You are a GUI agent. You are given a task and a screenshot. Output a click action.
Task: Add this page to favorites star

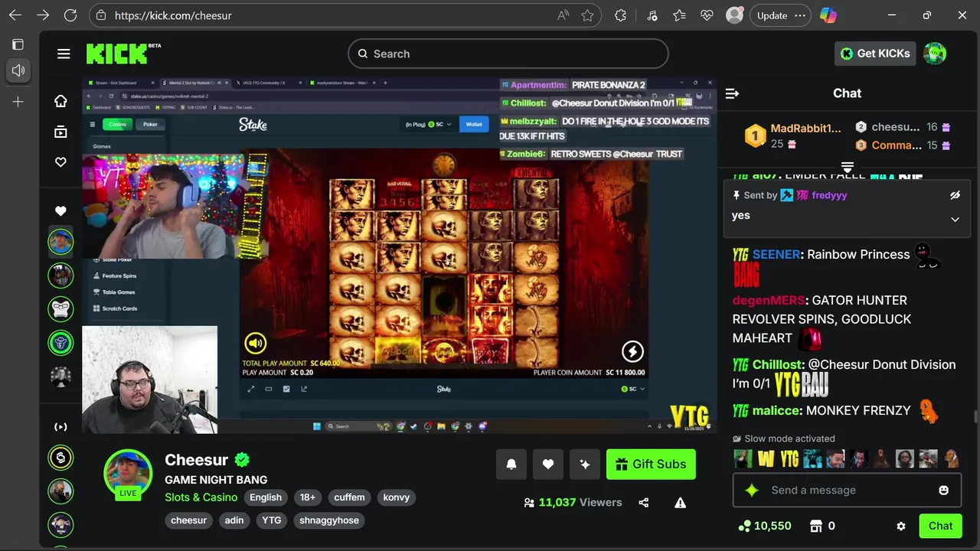[x=587, y=15]
